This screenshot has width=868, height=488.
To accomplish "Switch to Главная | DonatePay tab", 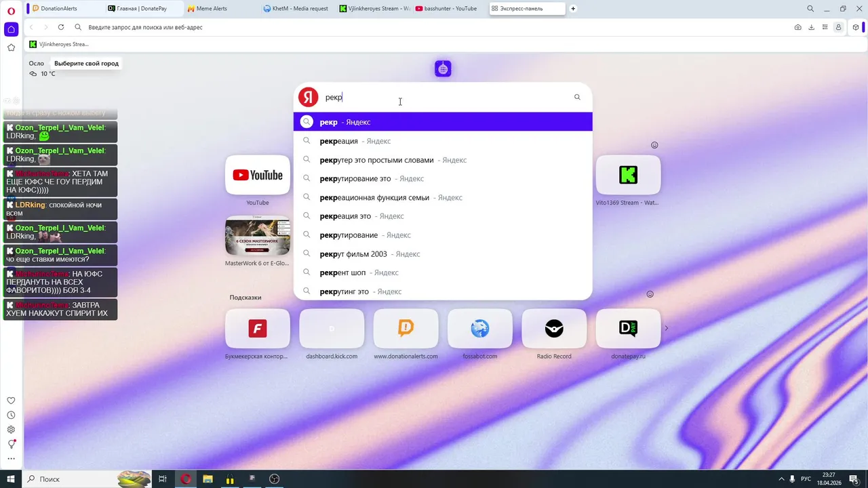I will [144, 9].
